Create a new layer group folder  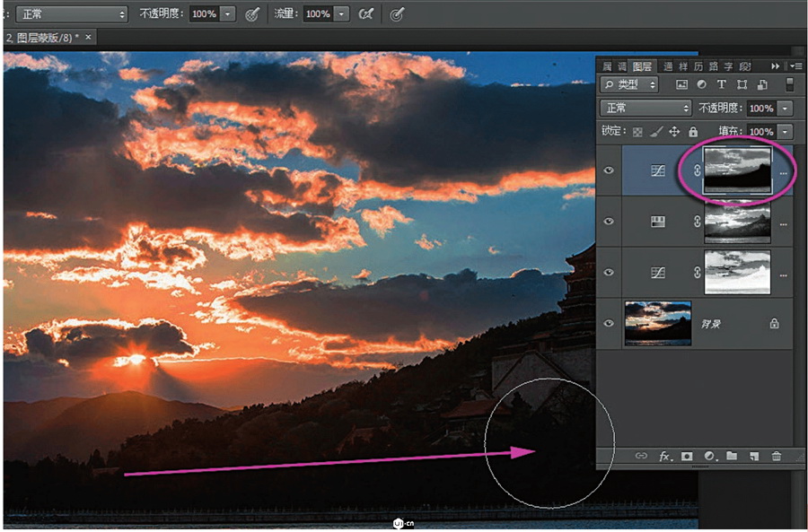point(732,457)
